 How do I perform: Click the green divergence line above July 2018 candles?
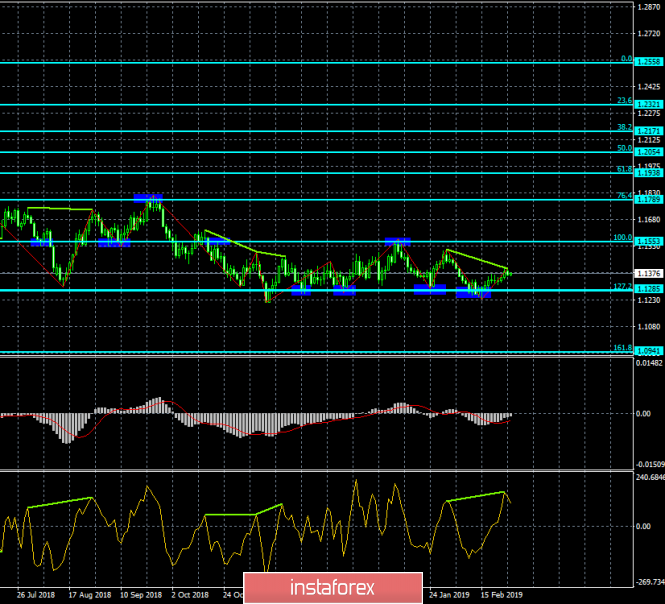tap(60, 208)
